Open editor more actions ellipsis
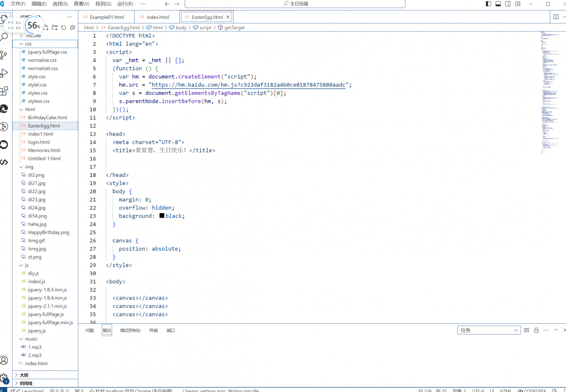This screenshot has height=392, width=566. coord(564,17)
